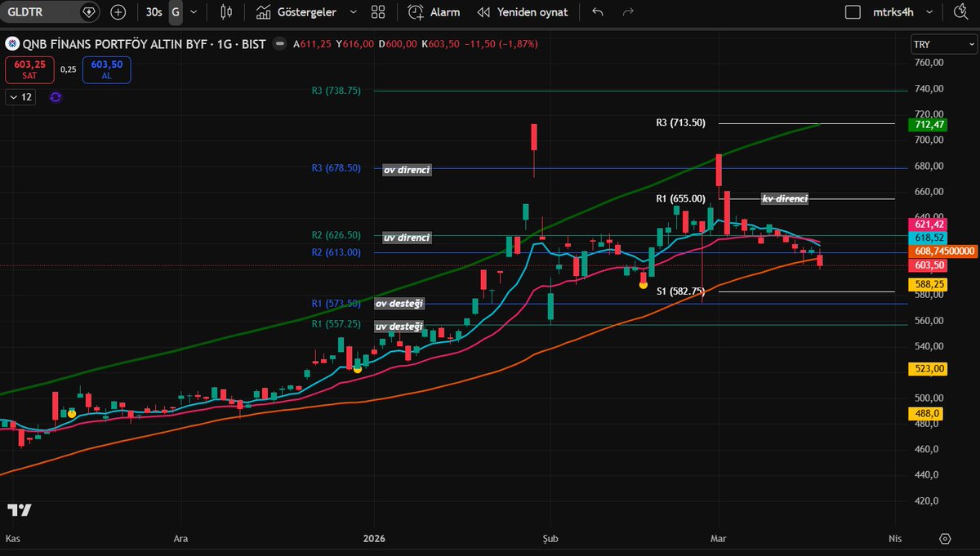Image resolution: width=980 pixels, height=556 pixels.
Task: Click the Şub label on the time axis
Action: click(550, 539)
